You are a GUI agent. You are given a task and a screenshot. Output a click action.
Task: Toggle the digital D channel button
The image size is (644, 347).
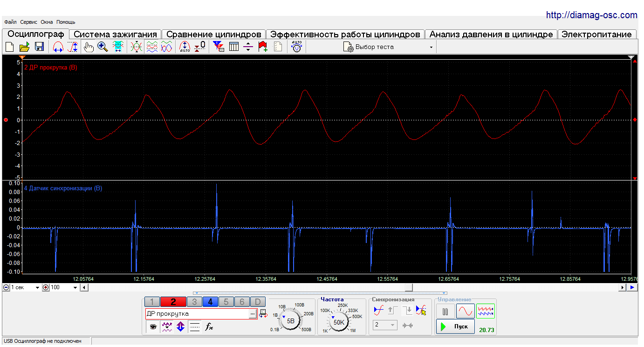pos(258,302)
